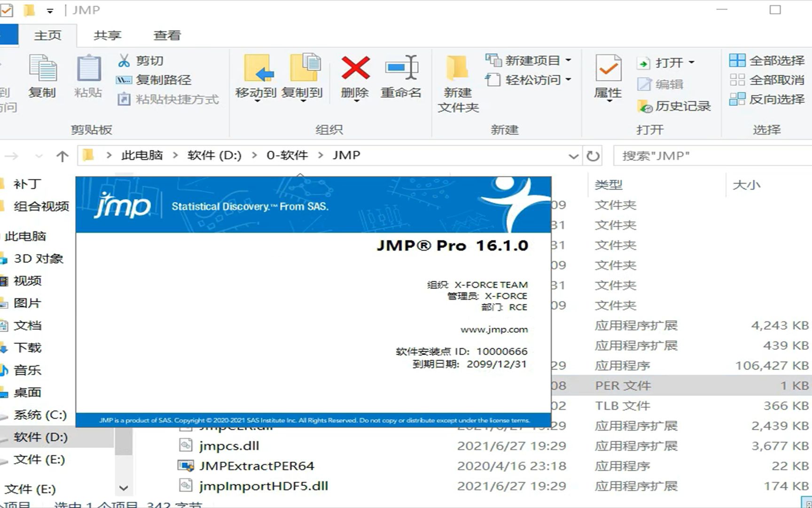Select the Cut (剪切) command
Image resolution: width=812 pixels, height=508 pixels.
(141, 61)
